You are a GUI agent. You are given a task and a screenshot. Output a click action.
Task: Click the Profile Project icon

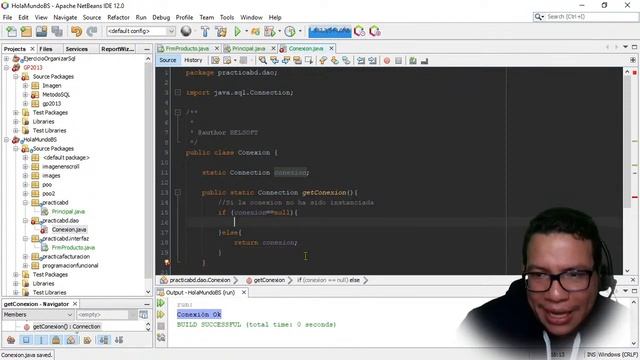(x=290, y=31)
